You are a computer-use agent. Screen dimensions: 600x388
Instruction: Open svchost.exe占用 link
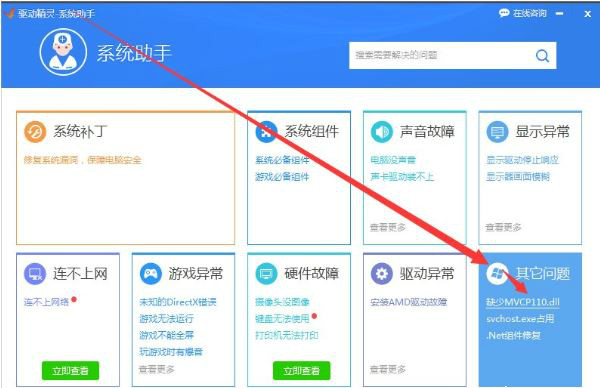(520, 318)
